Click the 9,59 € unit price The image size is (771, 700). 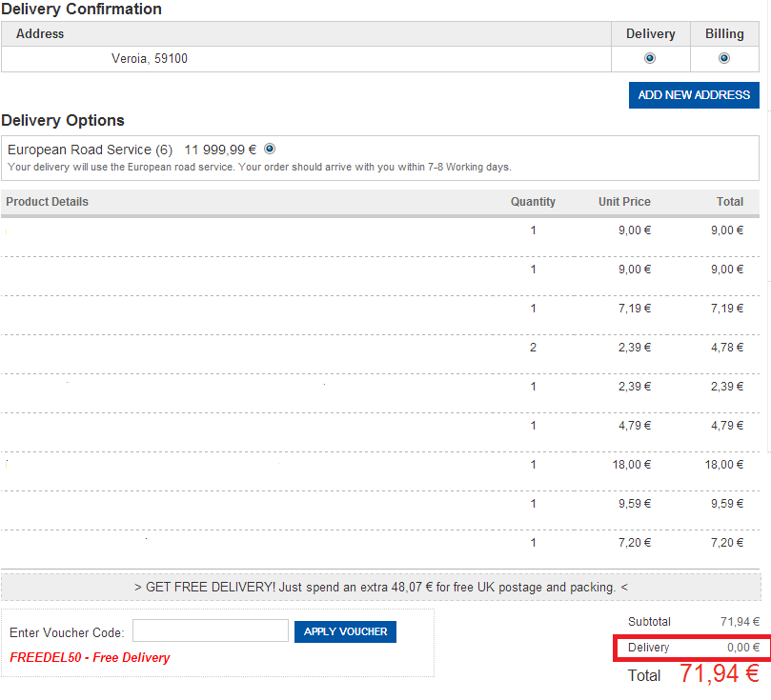coord(635,504)
